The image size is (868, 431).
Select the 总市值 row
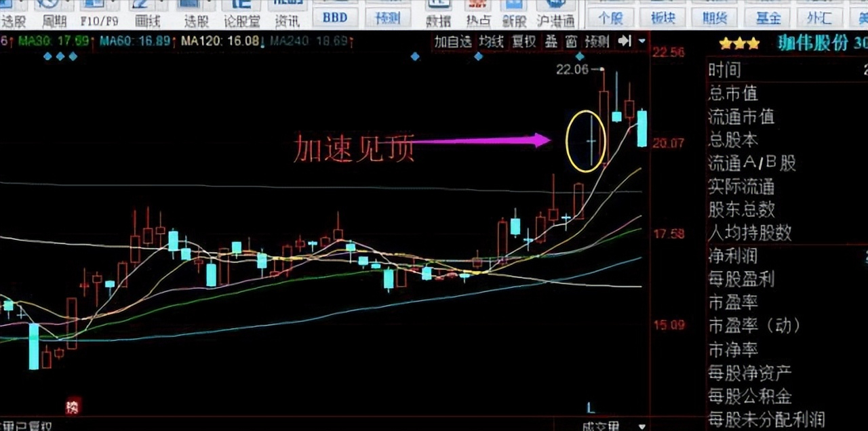[787, 94]
